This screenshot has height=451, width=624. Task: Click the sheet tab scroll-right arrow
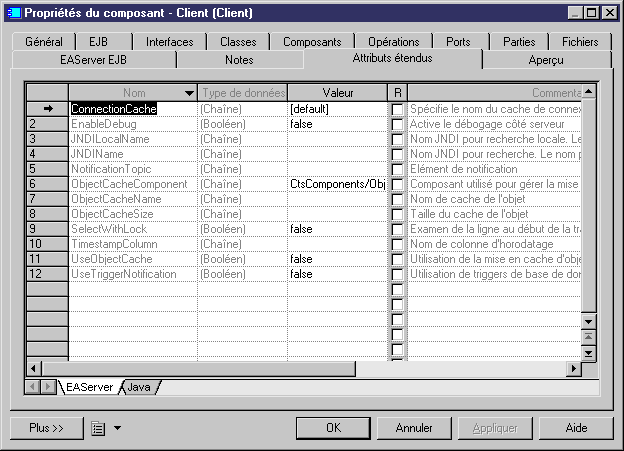pyautogui.click(x=49, y=387)
